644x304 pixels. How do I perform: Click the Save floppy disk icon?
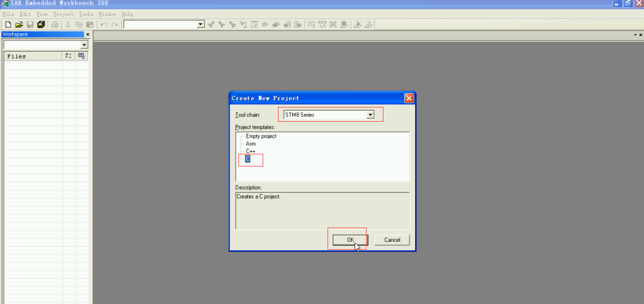[30, 25]
